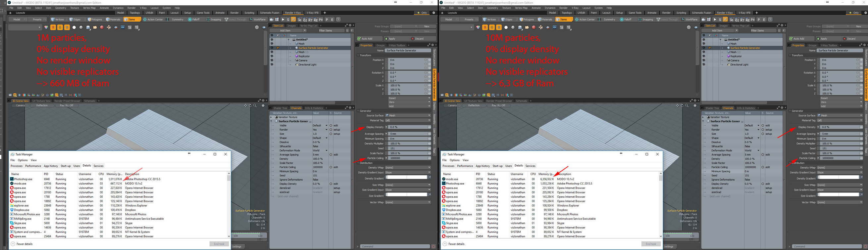Click the RE icon in left MODO toolbar
The width and height of the screenshot is (868, 250).
click(x=316, y=20)
